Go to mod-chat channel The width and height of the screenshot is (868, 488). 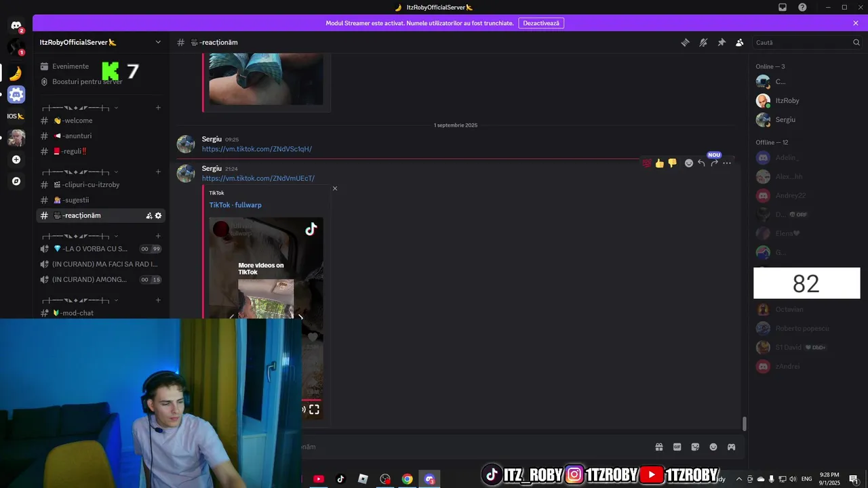[x=100, y=313]
